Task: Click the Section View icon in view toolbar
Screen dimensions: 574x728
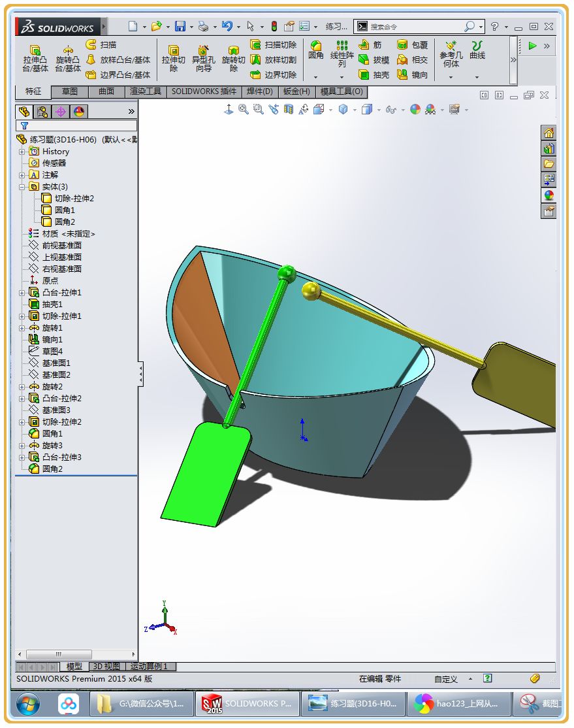Action: 289,110
